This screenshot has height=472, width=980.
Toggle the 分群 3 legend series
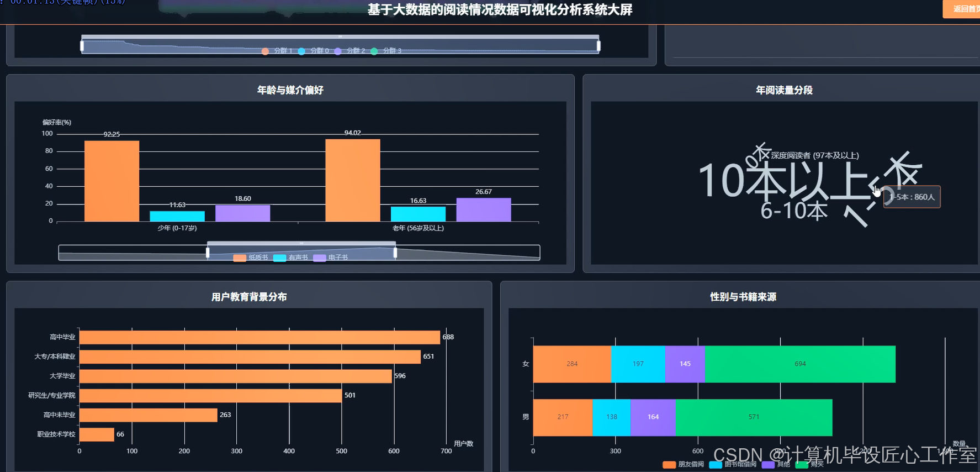(386, 51)
